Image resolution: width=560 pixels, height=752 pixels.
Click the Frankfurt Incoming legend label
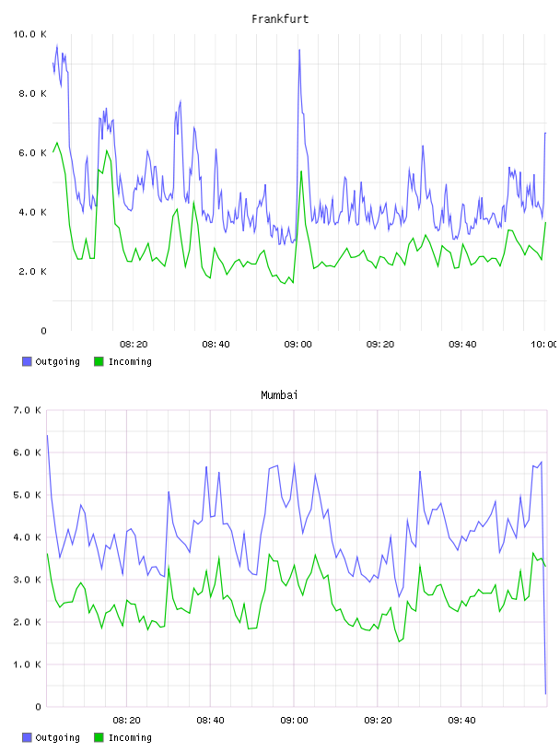pos(130,362)
